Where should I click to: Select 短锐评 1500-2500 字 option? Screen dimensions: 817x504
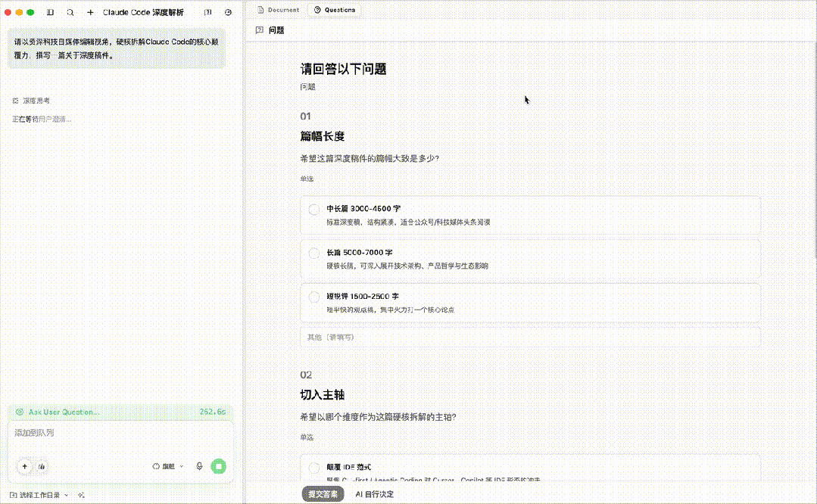(x=530, y=303)
